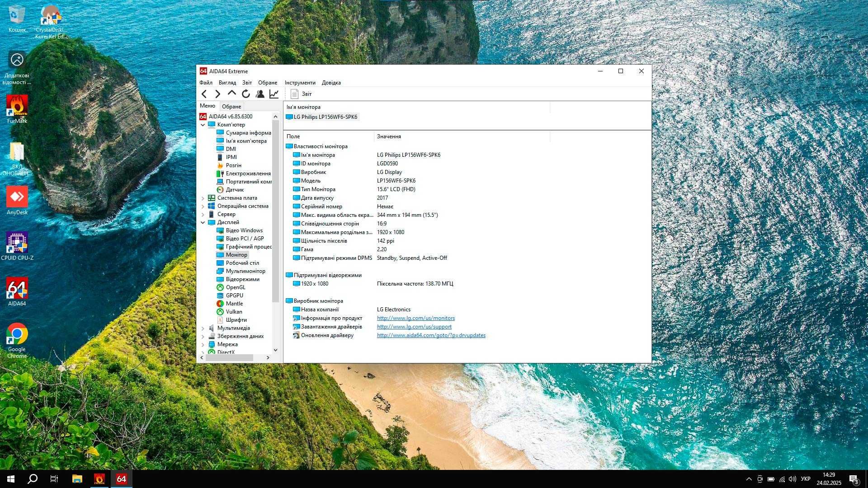Open the graph chart toolbar icon

[x=274, y=94]
